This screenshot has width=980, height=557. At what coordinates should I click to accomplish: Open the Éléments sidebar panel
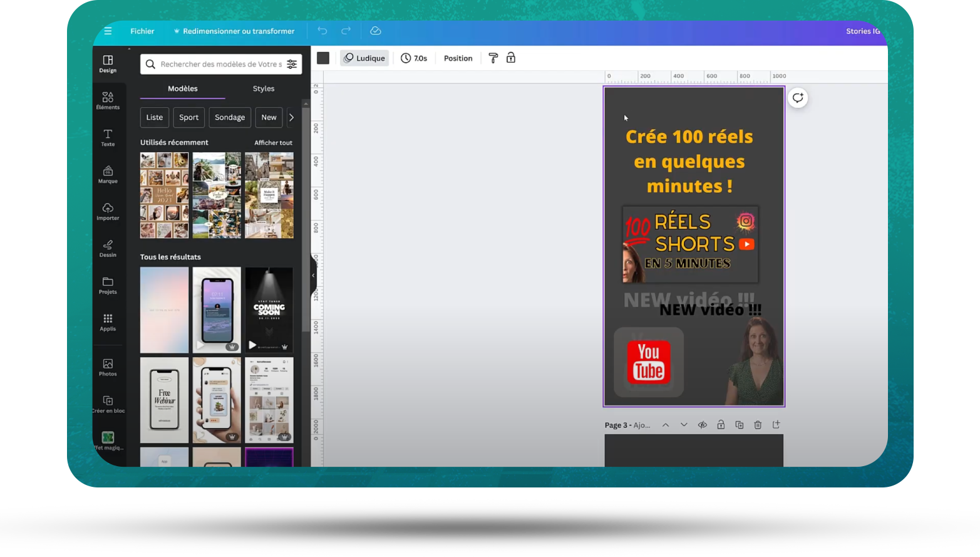[108, 100]
